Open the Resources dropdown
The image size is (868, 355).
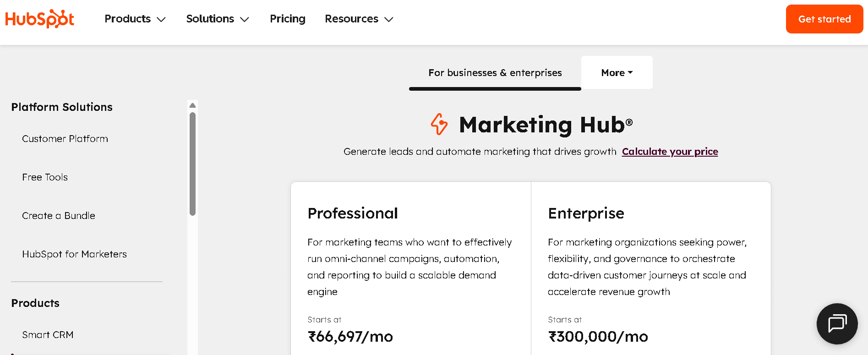[359, 19]
